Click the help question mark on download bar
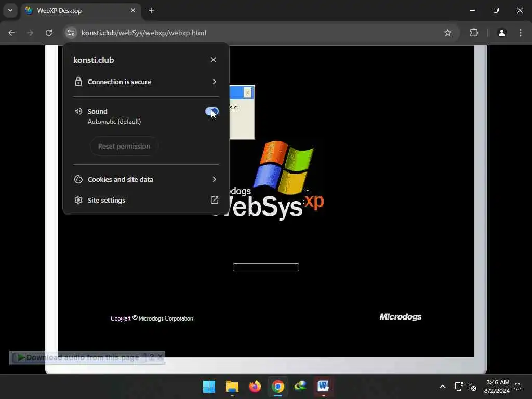 (152, 357)
